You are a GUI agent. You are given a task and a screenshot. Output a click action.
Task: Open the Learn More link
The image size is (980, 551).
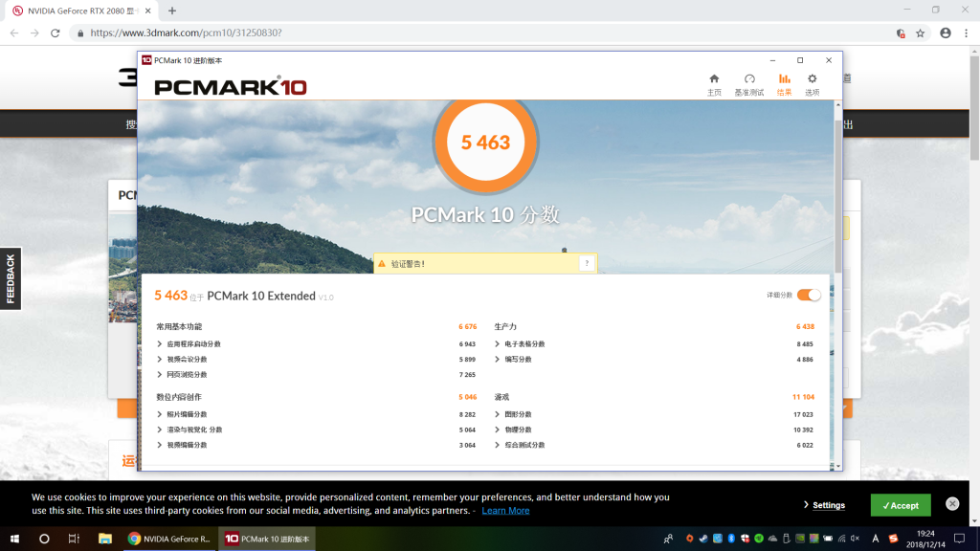tap(504, 509)
